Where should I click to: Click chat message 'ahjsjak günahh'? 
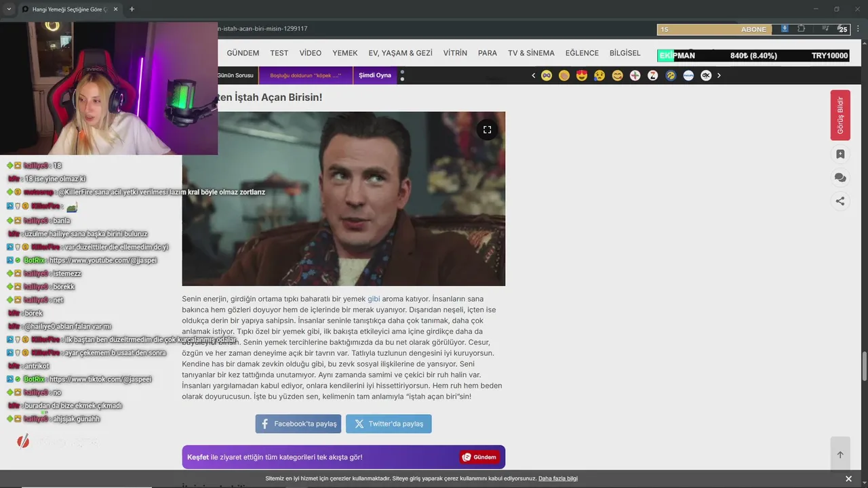tap(76, 419)
